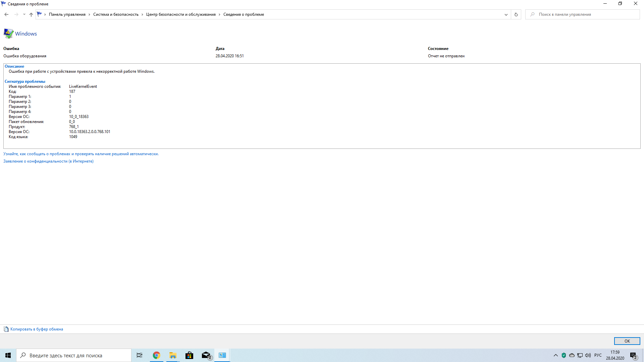This screenshot has height=362, width=644.
Task: Click the taskbar search box
Action: (74, 355)
